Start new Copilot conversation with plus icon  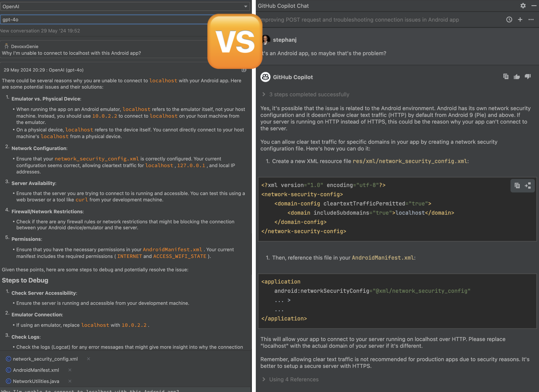[520, 20]
